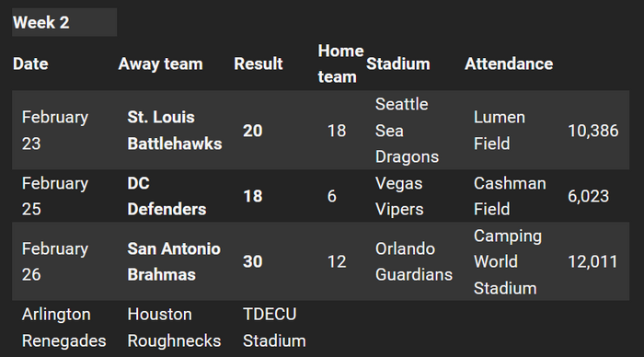Select Camping World Stadium cell
This screenshot has height=357, width=644.
tap(508, 261)
